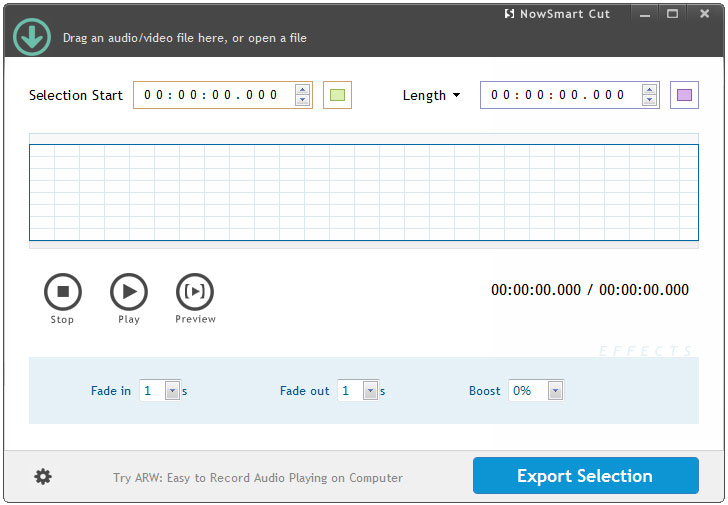The image size is (728, 505).
Task: Click the empty waveform grid area
Action: click(363, 192)
